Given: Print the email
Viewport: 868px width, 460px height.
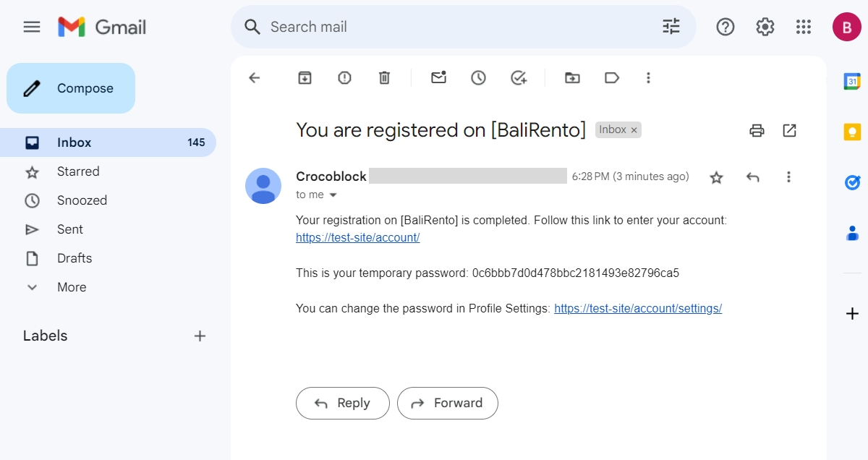Looking at the screenshot, I should tap(757, 130).
